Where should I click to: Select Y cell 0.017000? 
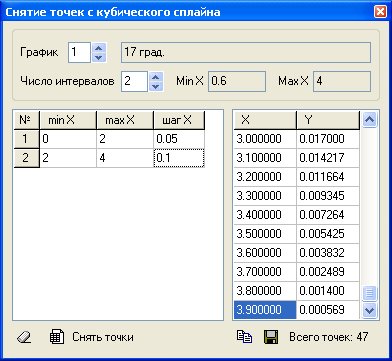click(328, 139)
